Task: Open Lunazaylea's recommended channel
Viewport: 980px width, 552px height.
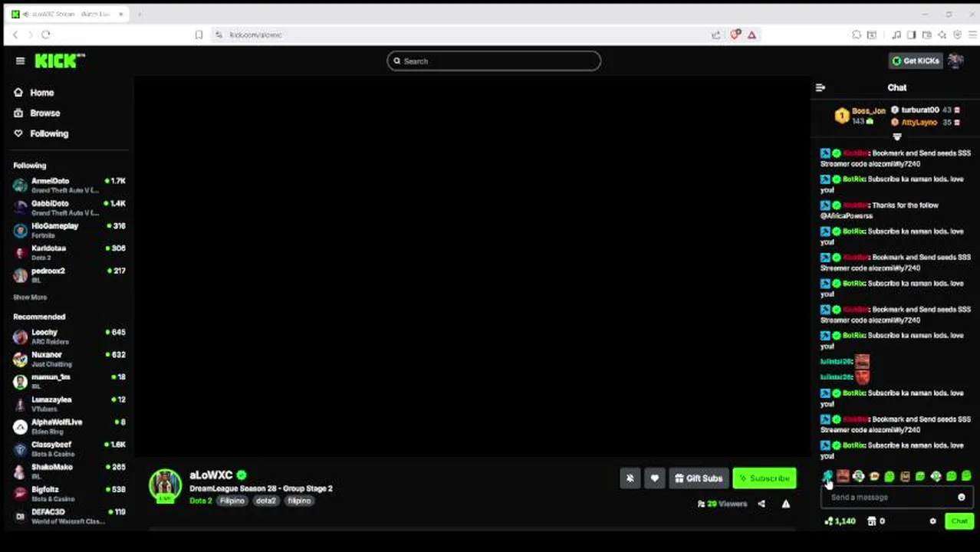Action: 69,404
